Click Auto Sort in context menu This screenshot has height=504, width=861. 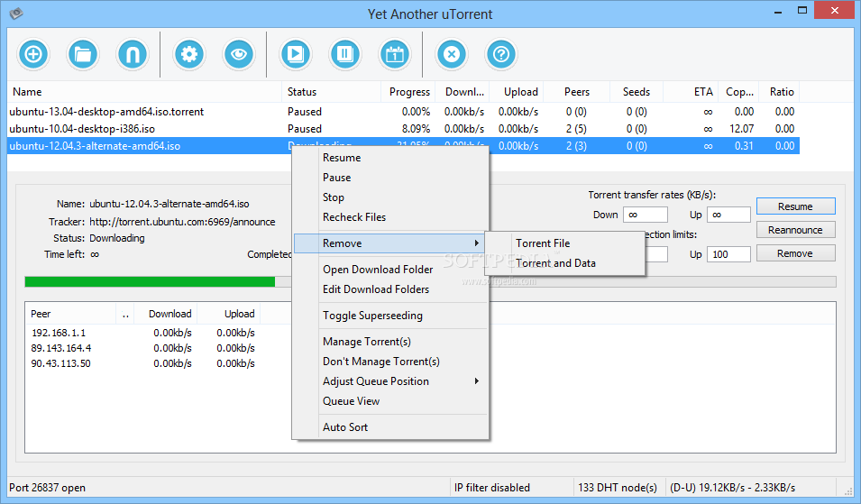point(390,427)
